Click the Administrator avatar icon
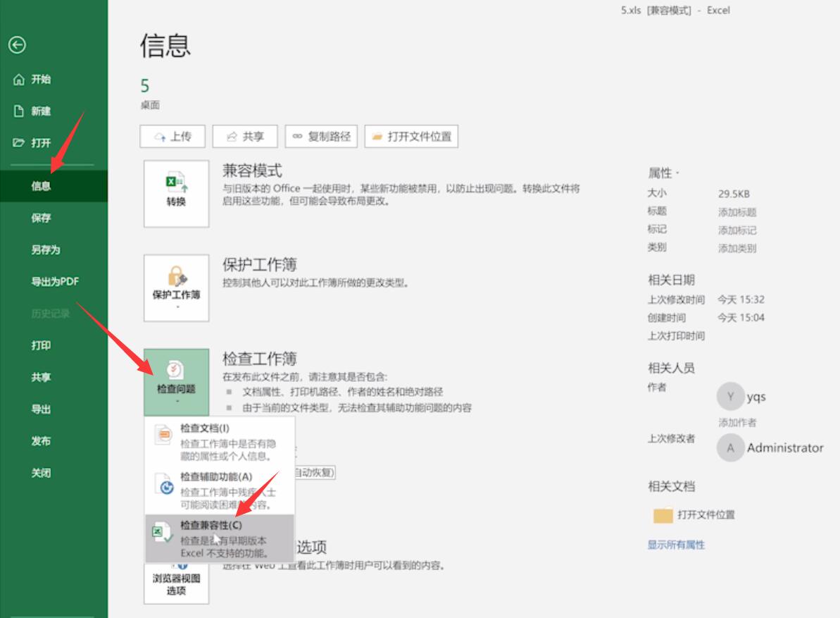The height and width of the screenshot is (618, 840). (x=730, y=447)
